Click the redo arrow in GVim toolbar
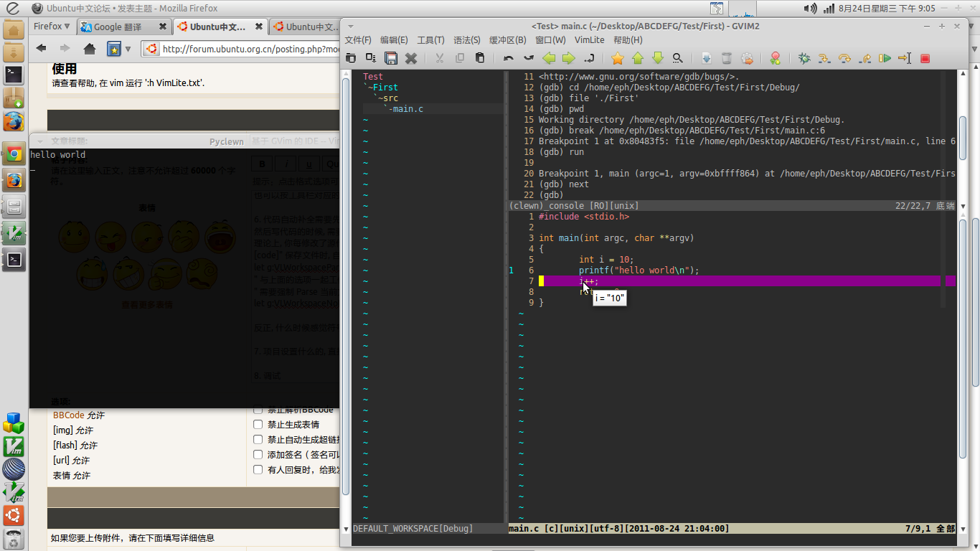 pyautogui.click(x=529, y=58)
